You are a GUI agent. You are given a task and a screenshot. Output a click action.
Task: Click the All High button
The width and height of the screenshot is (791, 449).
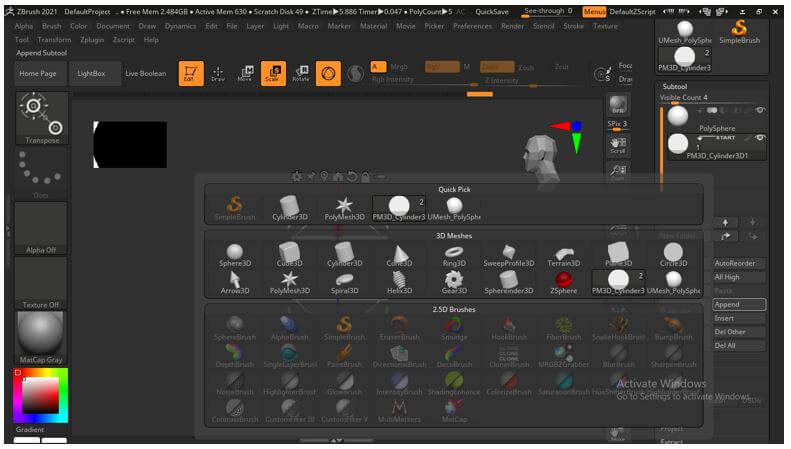(739, 277)
